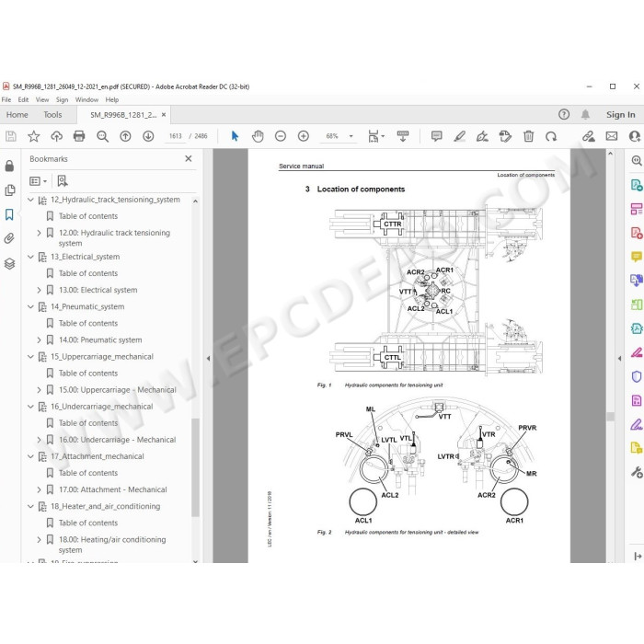Screen dimensions: 644x644
Task: Open 15.00: Uppercarriage - Mechanical bookmark
Action: point(118,390)
